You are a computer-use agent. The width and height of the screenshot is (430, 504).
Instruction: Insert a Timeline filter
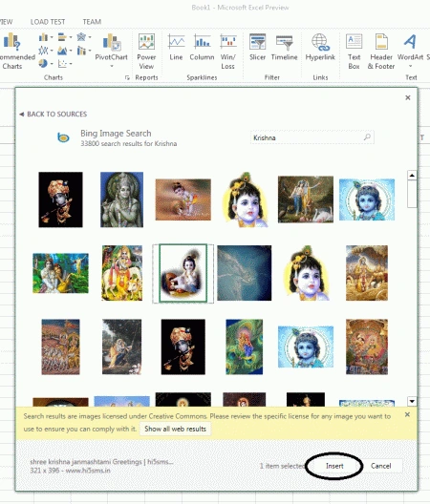284,48
